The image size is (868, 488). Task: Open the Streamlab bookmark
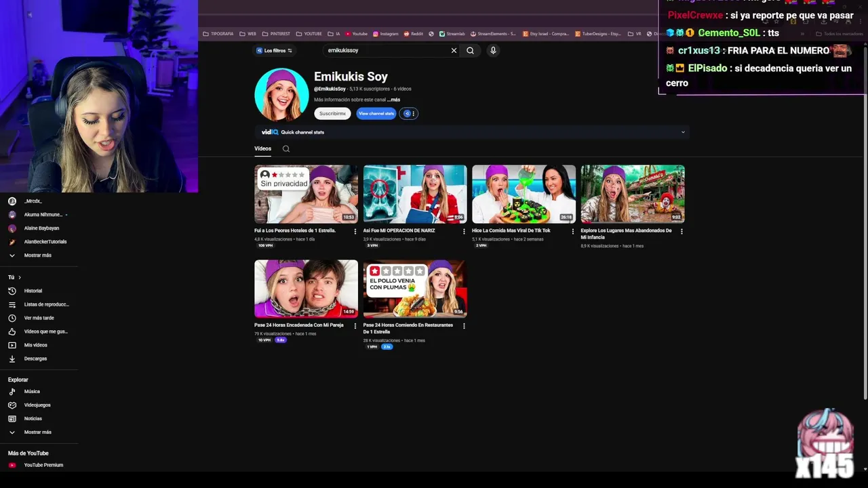click(452, 34)
